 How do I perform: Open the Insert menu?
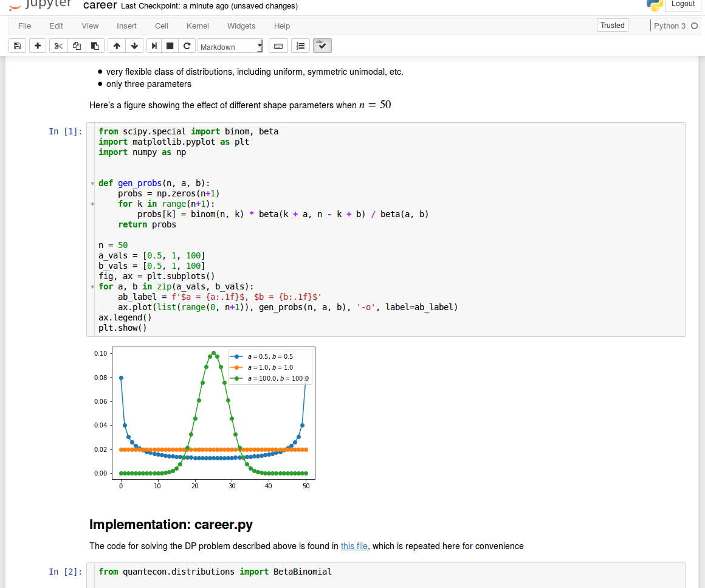pos(126,26)
